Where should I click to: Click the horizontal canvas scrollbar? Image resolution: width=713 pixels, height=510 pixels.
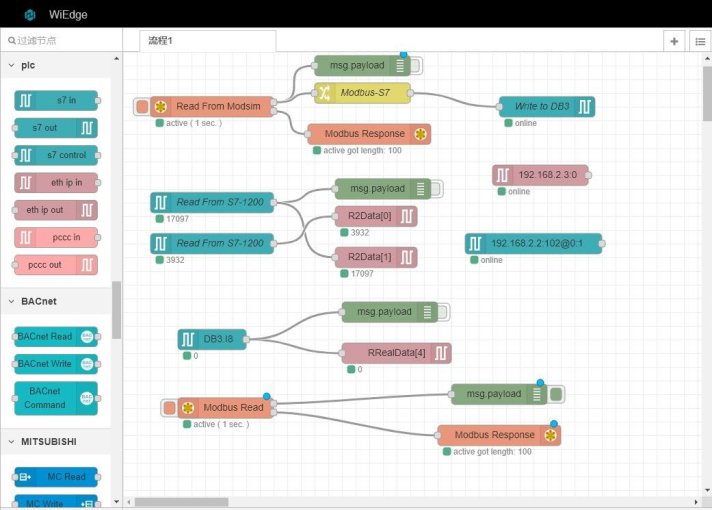pyautogui.click(x=181, y=502)
